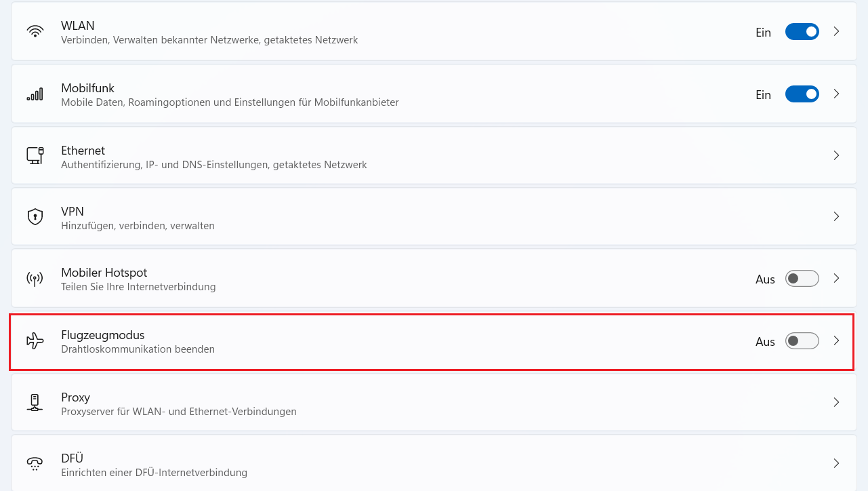Screen dimensions: 868x491
Task: Click the VPN shield icon
Action: point(35,216)
